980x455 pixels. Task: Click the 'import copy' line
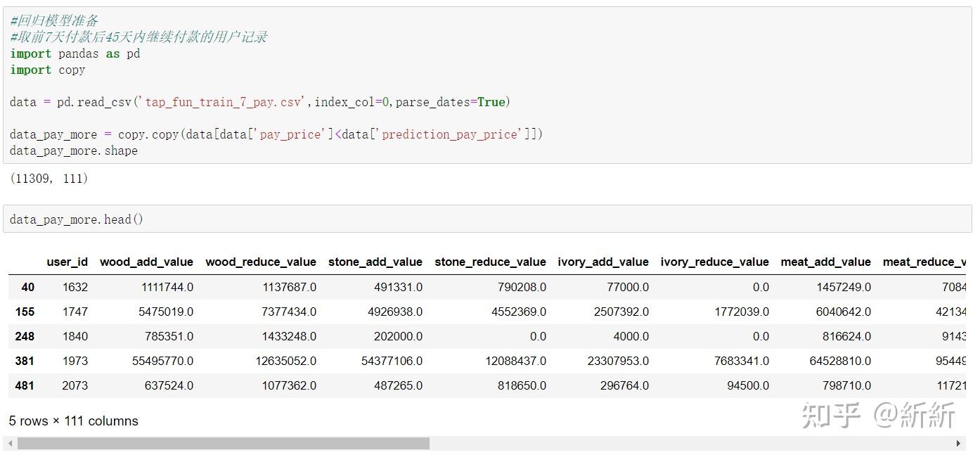pos(48,70)
